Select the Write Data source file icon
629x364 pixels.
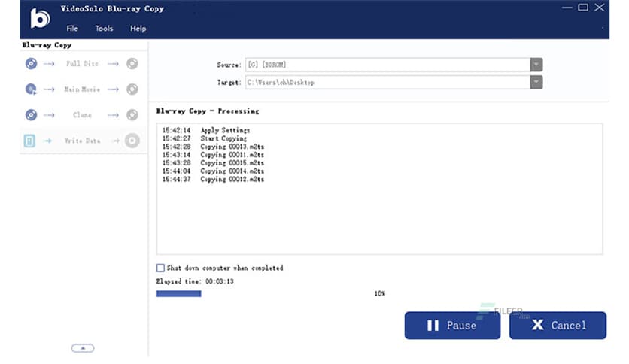29,141
